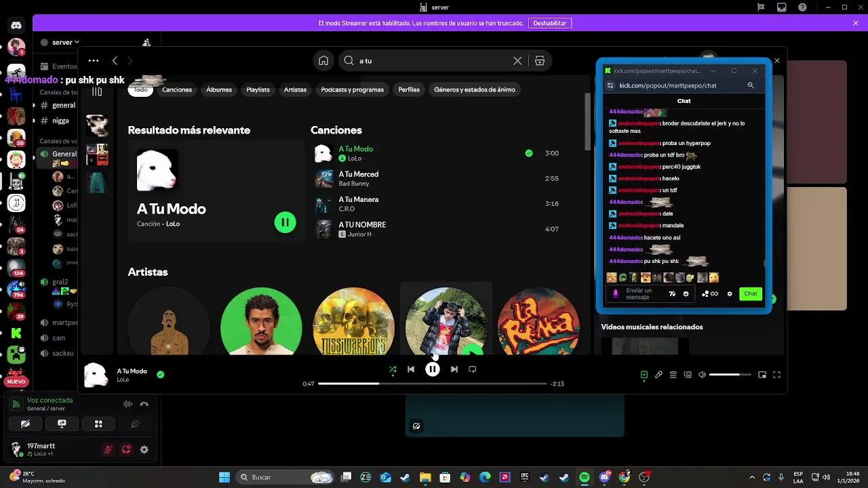Select the Podcasts y programas filter chip
Viewport: 868px width, 488px height.
[x=352, y=89]
